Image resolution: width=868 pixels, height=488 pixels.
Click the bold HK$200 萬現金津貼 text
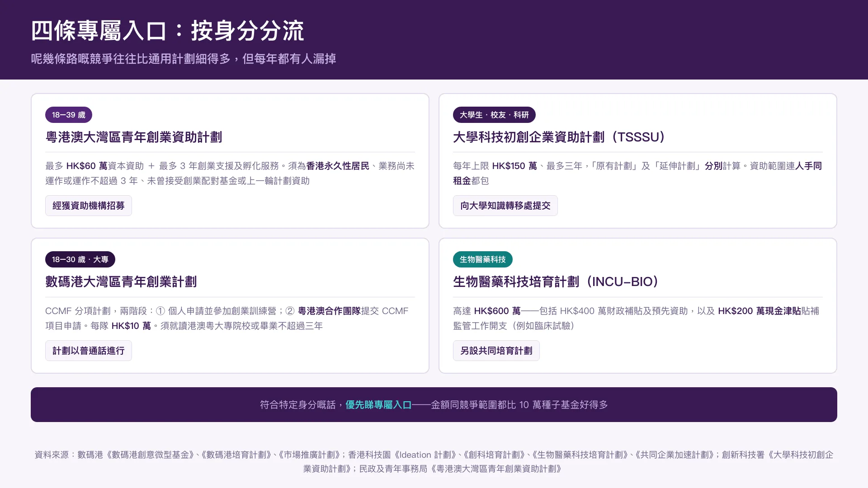tap(759, 311)
